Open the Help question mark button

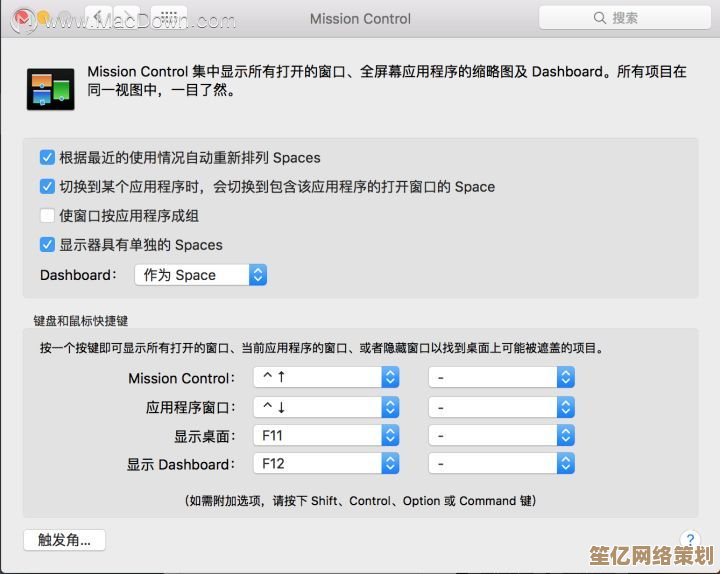[x=689, y=539]
